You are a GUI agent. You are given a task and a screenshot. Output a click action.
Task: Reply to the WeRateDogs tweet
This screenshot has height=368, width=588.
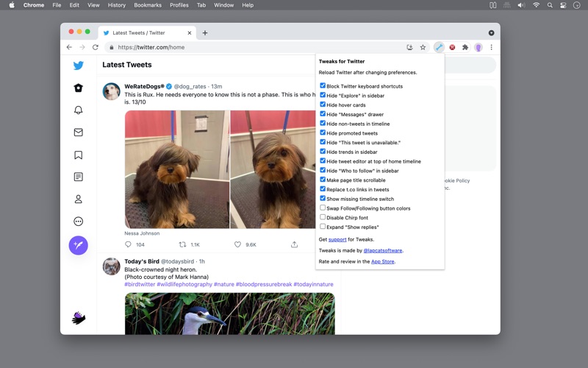tap(128, 244)
